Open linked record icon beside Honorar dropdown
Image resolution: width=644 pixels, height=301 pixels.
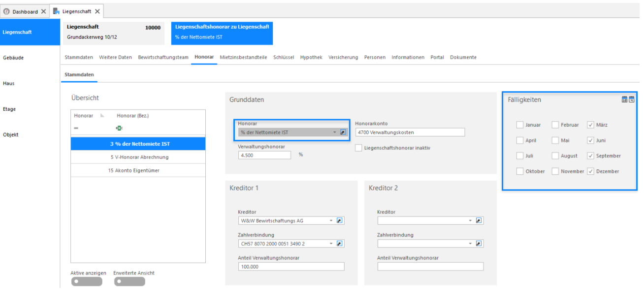tap(343, 132)
